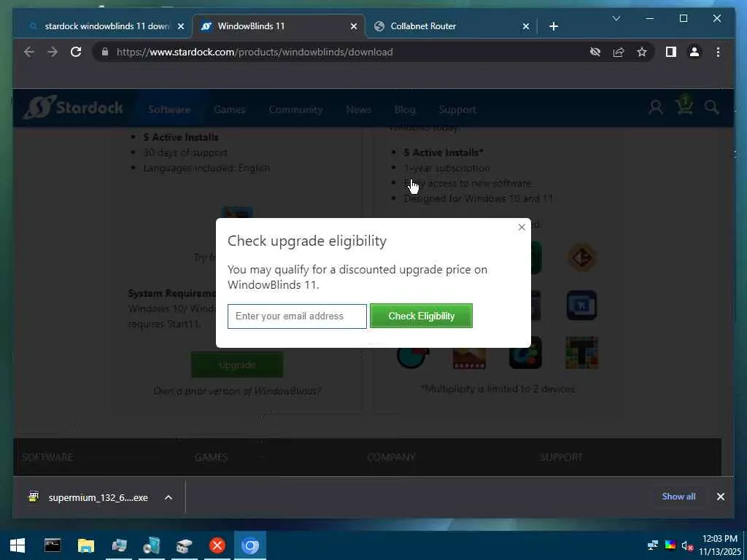The image size is (747, 560).
Task: Click Own a prior version of WindowBlinds link
Action: 237,391
